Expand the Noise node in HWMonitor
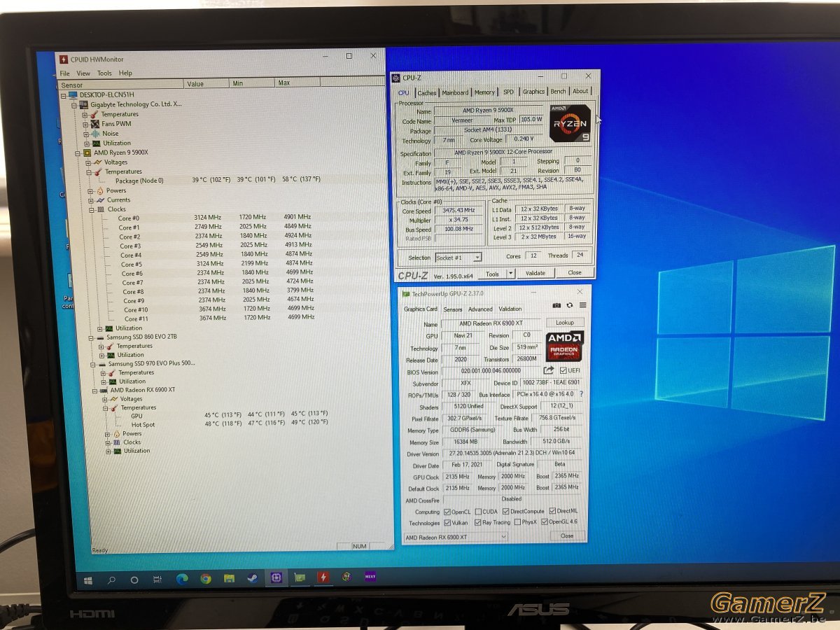Screen dimensions: 840x630 pos(87,134)
